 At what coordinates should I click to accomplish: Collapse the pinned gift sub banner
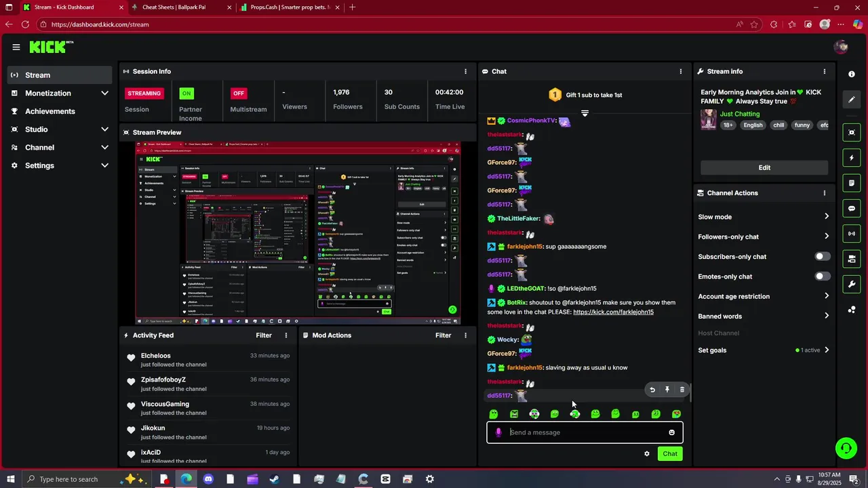[x=585, y=113]
